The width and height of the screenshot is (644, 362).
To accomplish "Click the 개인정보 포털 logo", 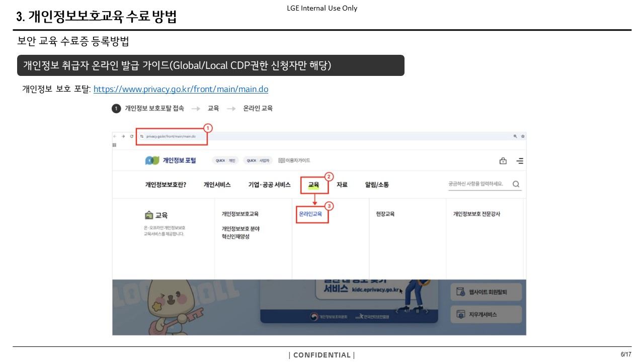I will [171, 160].
